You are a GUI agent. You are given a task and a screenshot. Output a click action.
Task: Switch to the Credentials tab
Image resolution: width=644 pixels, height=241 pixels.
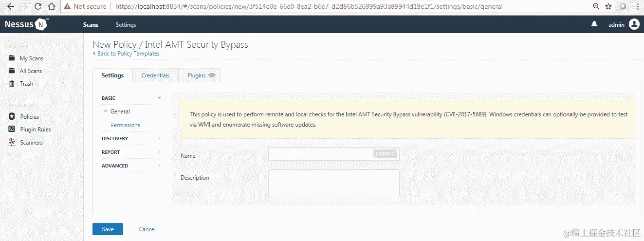click(x=155, y=75)
